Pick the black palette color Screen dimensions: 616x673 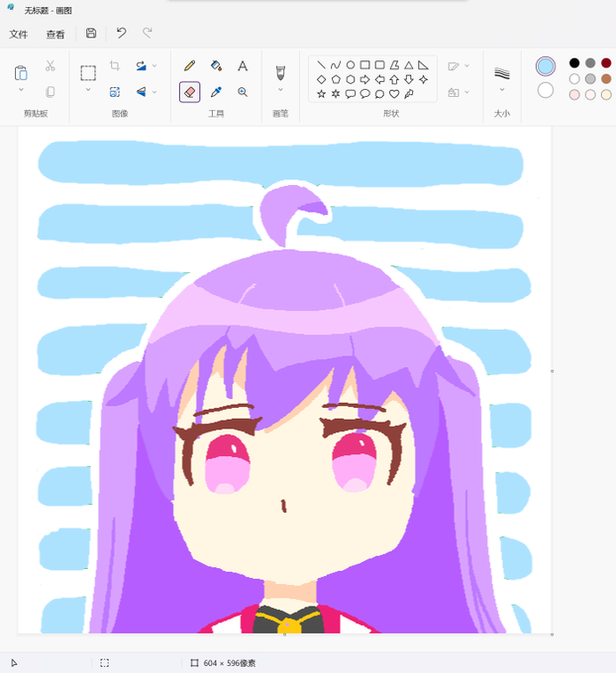click(574, 63)
